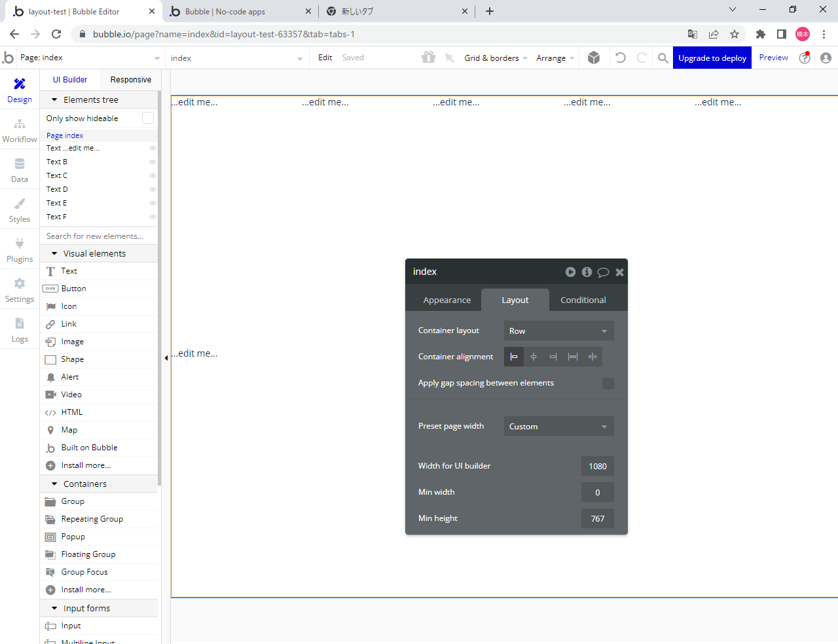Click the Preview link
Viewport: 838px width, 644px height.
(773, 58)
